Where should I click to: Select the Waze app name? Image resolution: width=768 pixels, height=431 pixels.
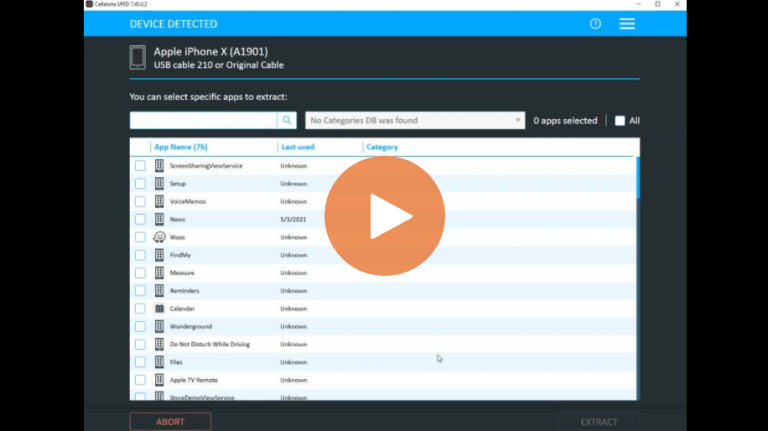point(177,237)
